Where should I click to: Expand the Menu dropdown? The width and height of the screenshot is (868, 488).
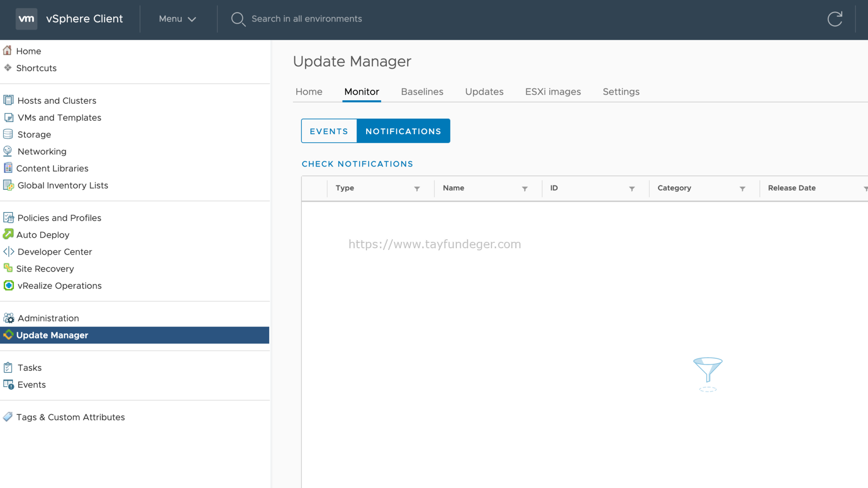click(177, 19)
